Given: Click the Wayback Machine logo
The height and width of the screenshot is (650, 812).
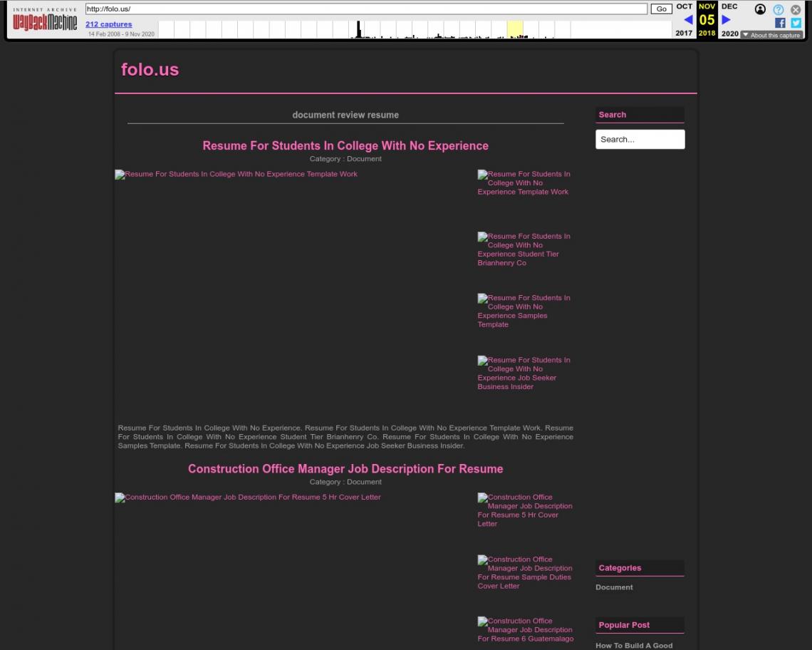Looking at the screenshot, I should click(x=45, y=20).
